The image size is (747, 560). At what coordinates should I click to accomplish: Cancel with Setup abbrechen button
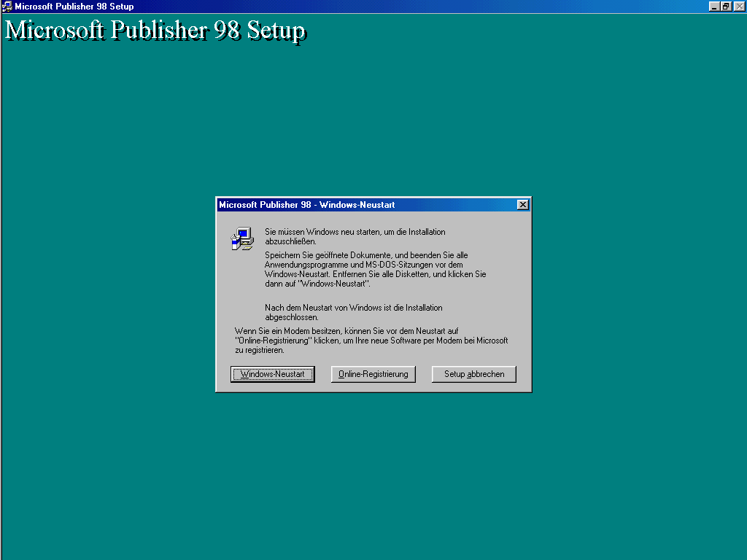[474, 374]
